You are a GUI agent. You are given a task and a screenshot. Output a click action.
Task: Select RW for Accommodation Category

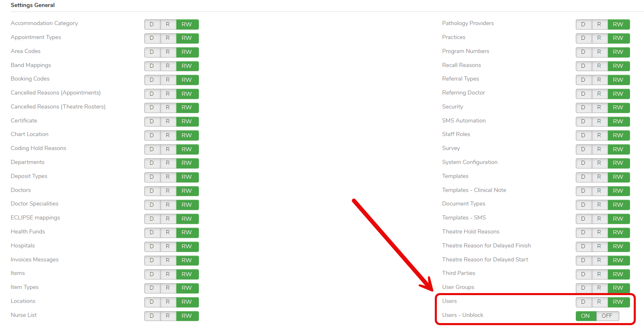coord(187,24)
